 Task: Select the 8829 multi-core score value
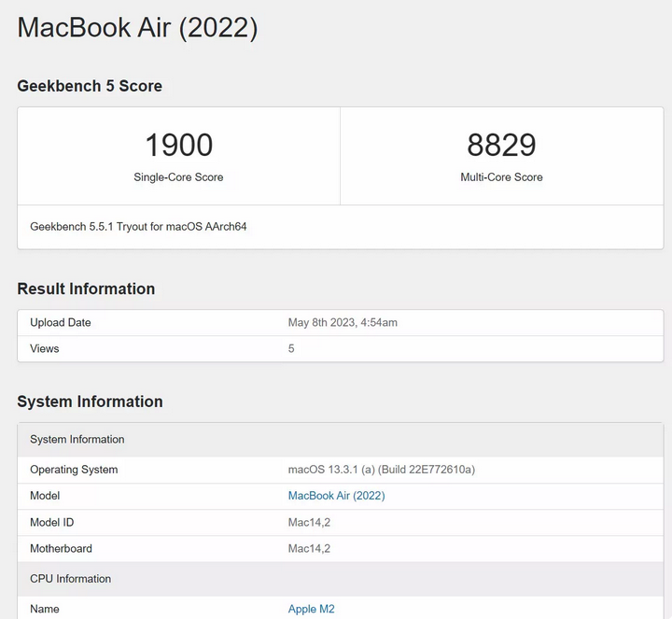click(x=501, y=145)
